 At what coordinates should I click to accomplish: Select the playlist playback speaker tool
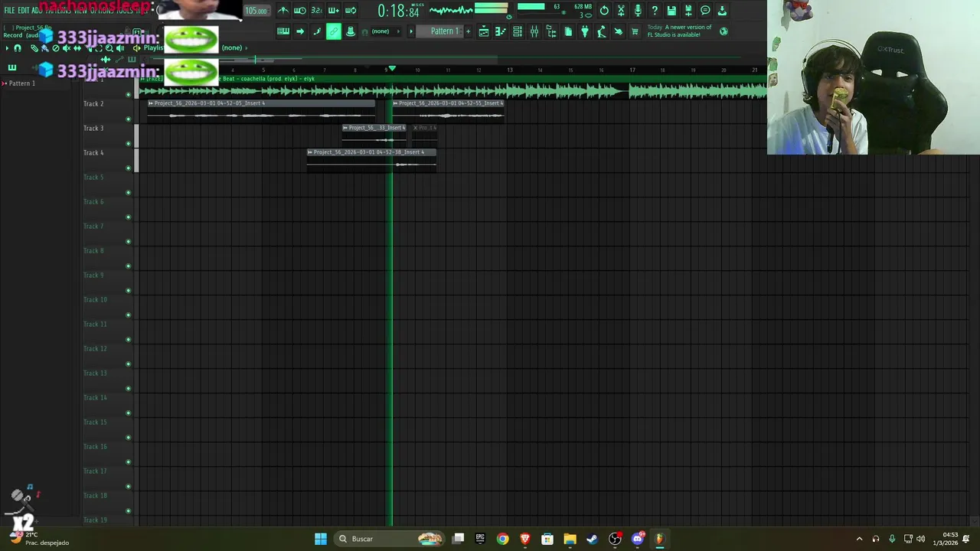point(120,48)
